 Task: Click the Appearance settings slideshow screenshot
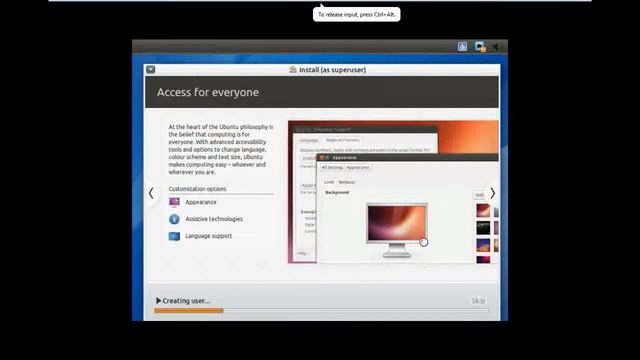point(393,192)
